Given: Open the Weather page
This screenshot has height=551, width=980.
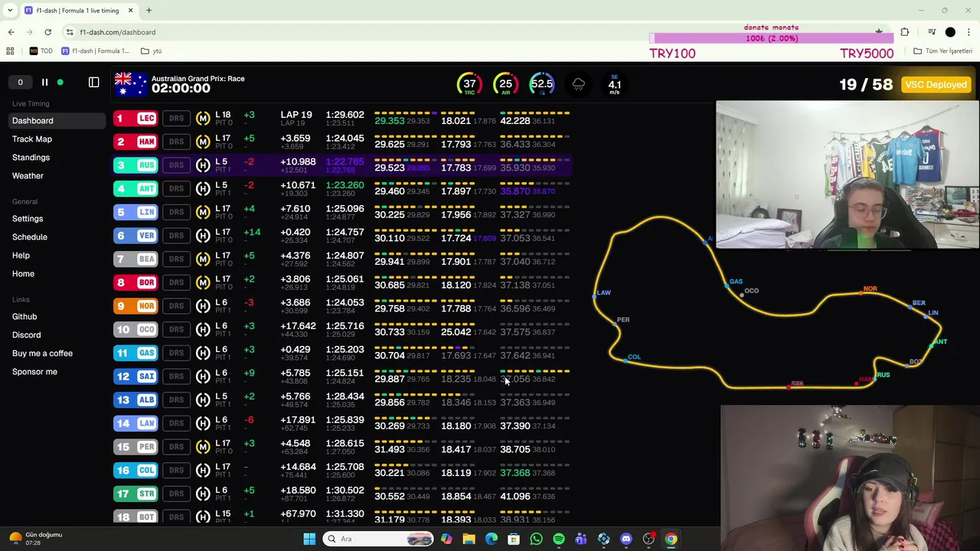Looking at the screenshot, I should [28, 175].
